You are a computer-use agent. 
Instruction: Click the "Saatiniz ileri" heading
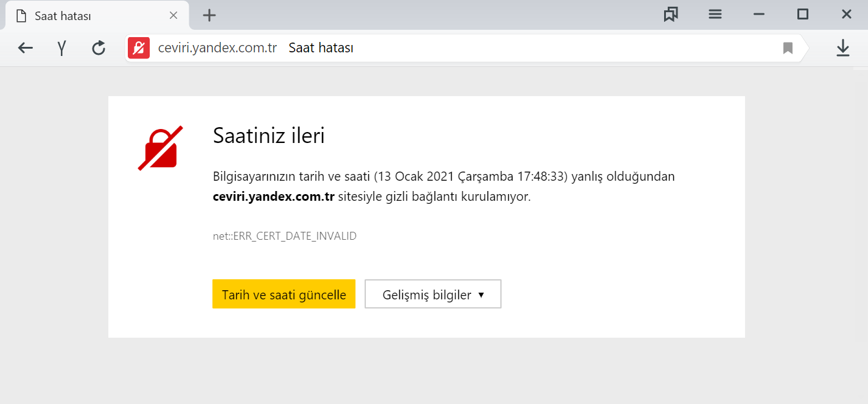point(268,136)
